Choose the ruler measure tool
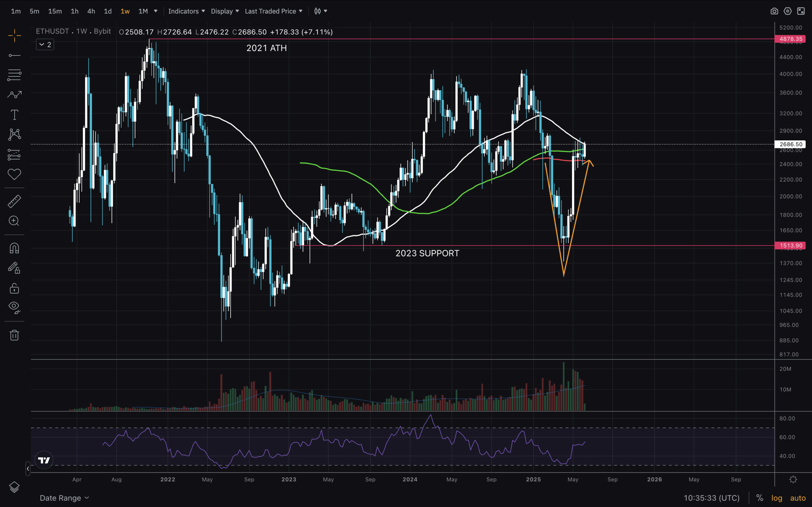The image size is (812, 507). (x=14, y=201)
